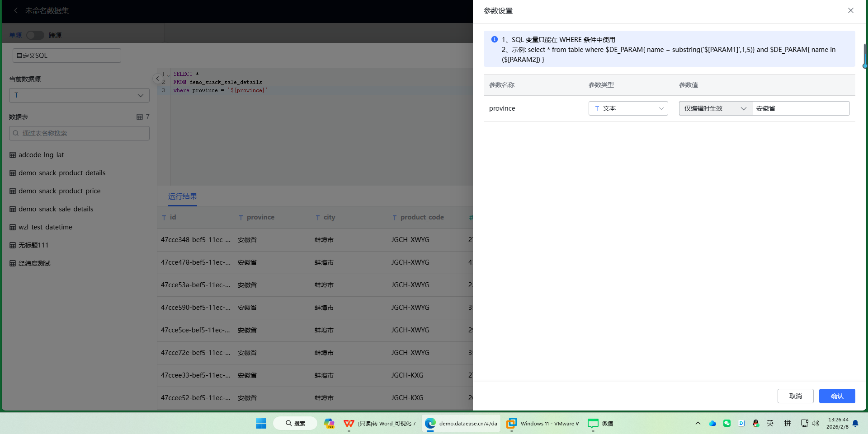This screenshot has width=868, height=434.
Task: Close the 参数设置 panel
Action: (x=850, y=10)
